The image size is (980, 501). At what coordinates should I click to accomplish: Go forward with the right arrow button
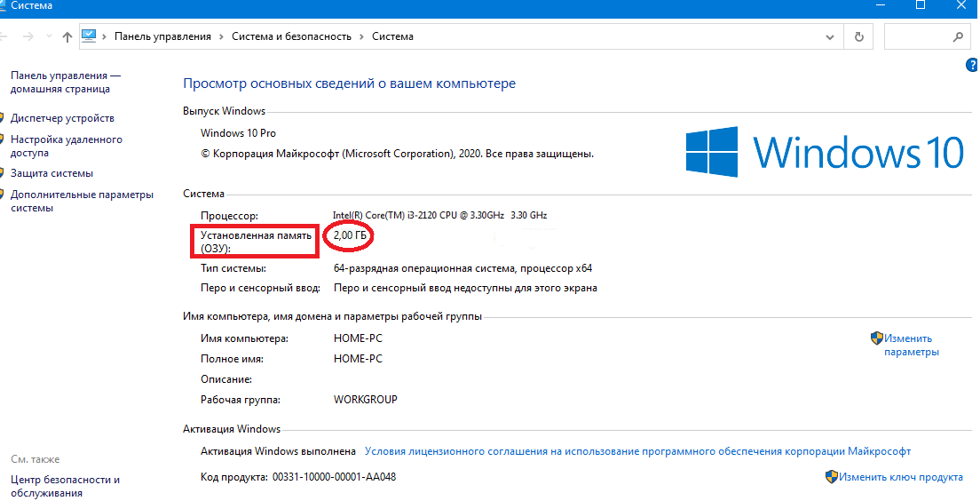tap(28, 37)
